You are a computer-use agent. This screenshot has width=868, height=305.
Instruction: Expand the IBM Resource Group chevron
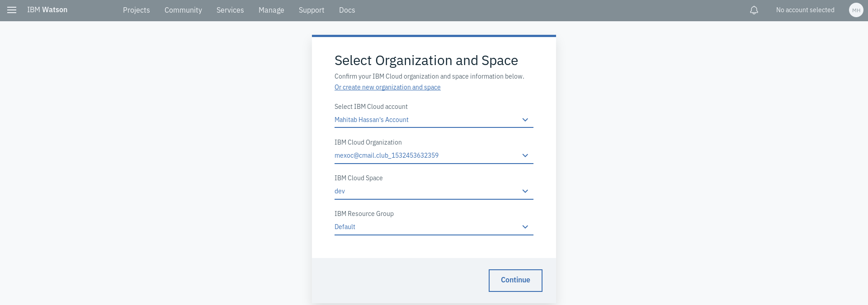[x=525, y=227]
